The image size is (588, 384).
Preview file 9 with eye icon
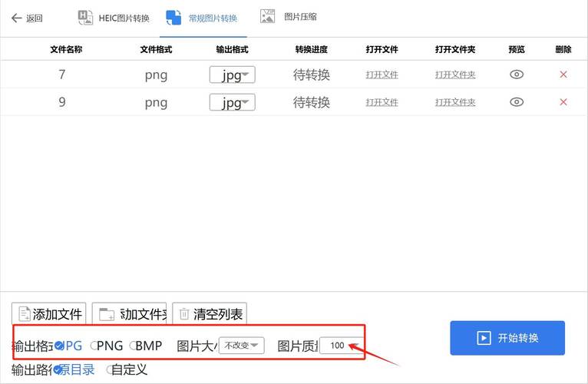[517, 101]
